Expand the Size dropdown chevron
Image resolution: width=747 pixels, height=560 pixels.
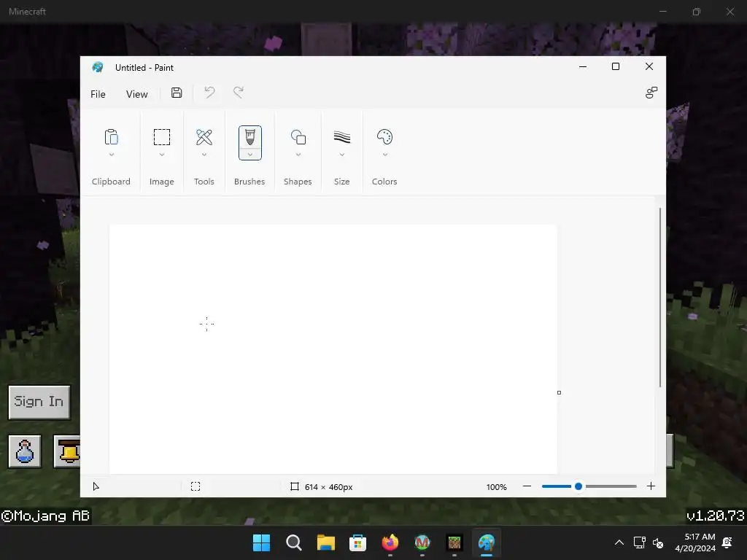pos(342,155)
